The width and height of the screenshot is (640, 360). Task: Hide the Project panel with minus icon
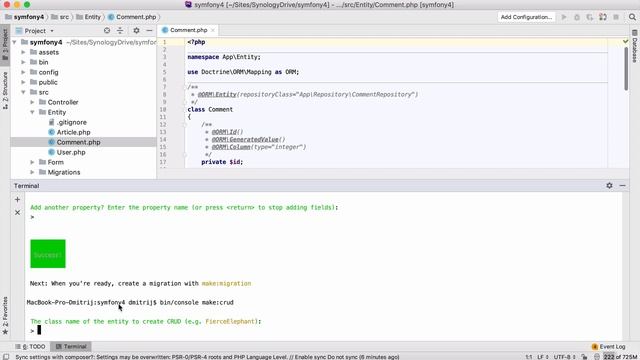[149, 31]
